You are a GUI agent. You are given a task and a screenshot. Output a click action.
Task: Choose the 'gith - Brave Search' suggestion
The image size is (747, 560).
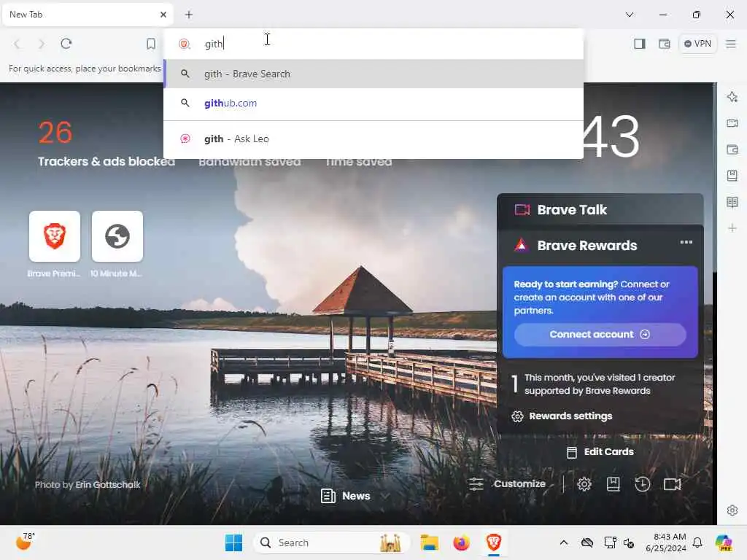[373, 74]
